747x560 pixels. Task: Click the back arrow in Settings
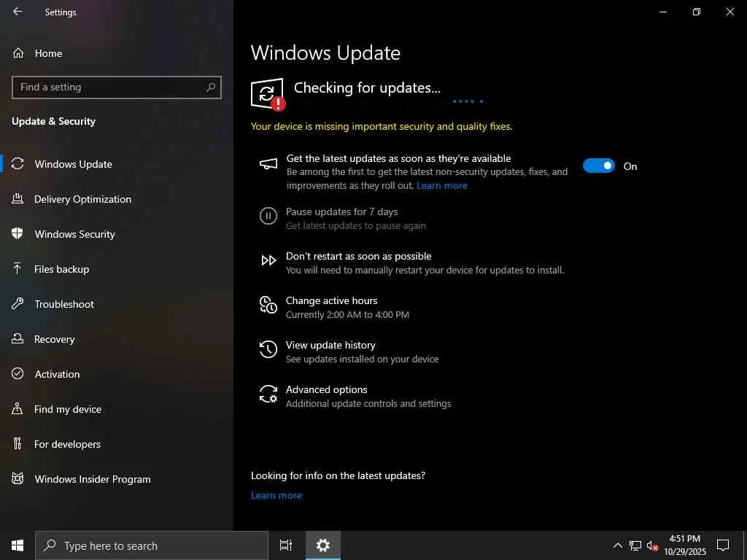point(18,12)
